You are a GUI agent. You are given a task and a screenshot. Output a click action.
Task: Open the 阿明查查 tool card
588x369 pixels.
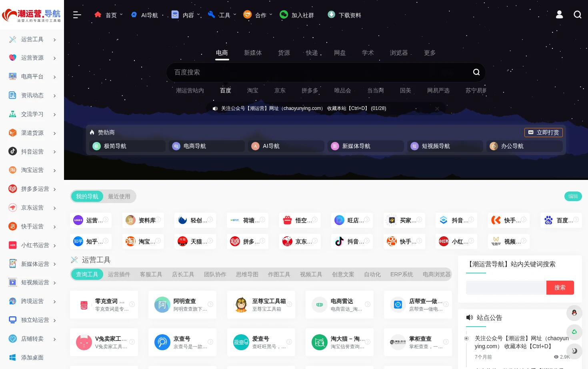(182, 305)
